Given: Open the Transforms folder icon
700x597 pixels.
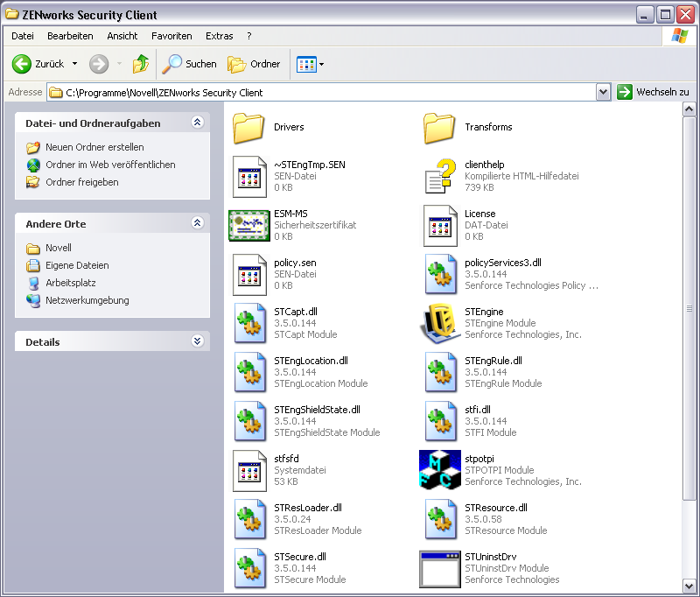Looking at the screenshot, I should 440,128.
